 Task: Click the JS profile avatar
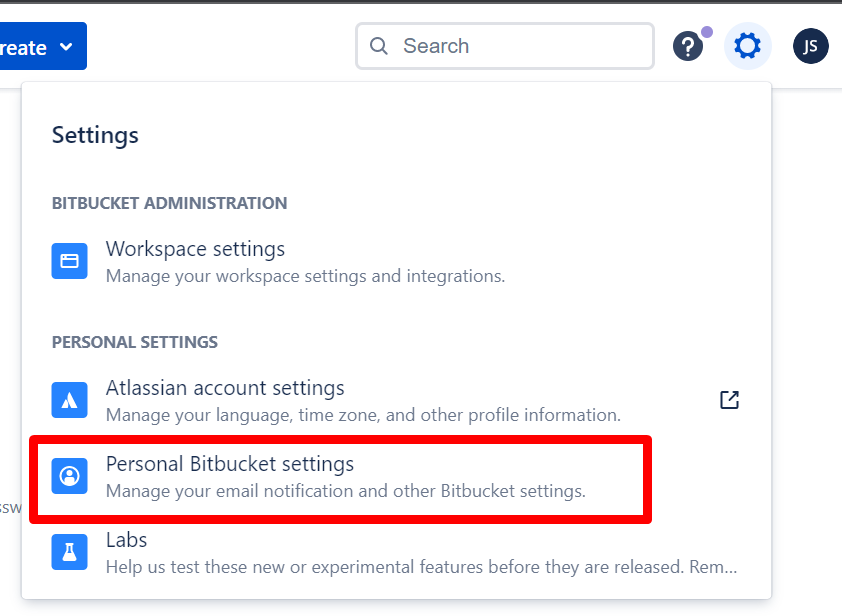click(x=810, y=46)
